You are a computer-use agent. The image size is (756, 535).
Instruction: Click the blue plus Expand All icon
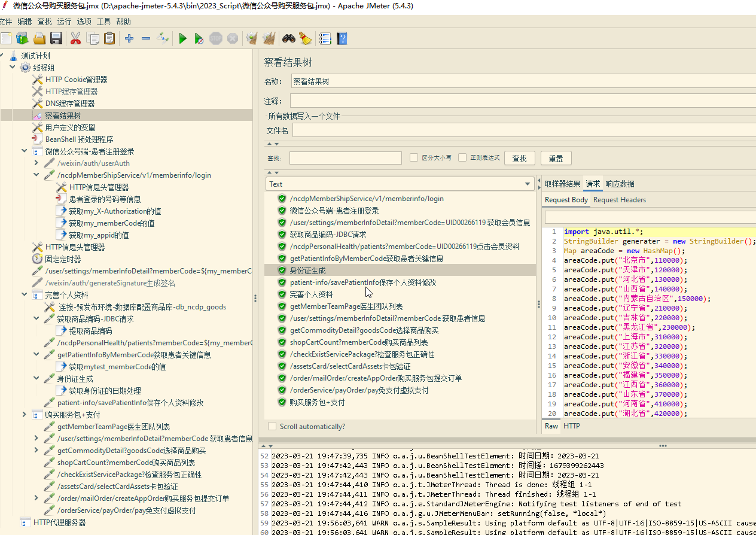coord(129,39)
